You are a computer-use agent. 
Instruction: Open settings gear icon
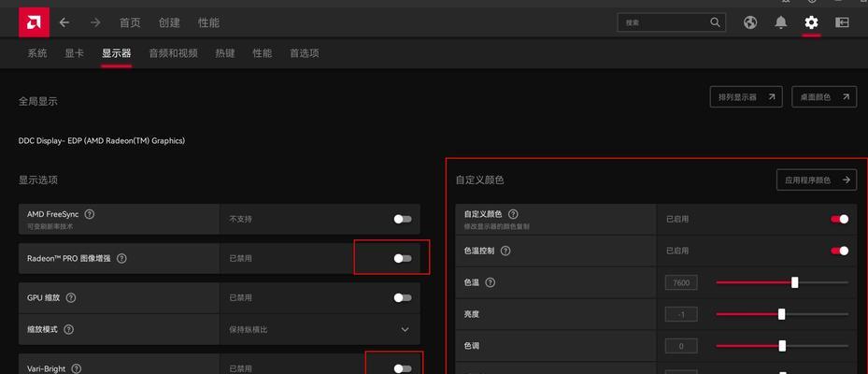811,22
